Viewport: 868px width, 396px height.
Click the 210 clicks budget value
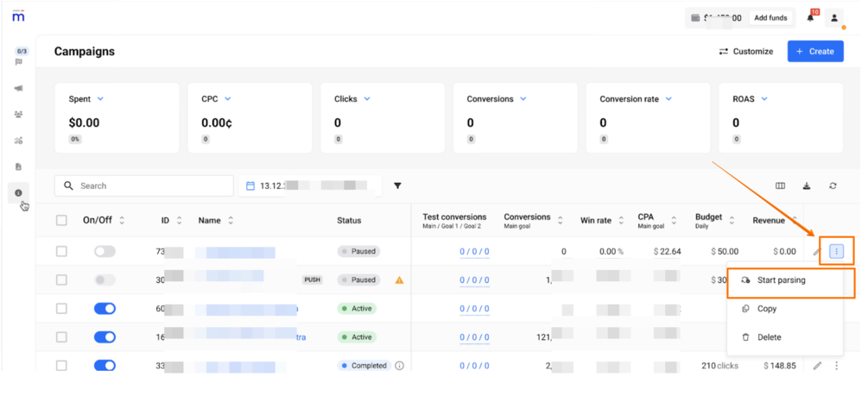(x=719, y=366)
